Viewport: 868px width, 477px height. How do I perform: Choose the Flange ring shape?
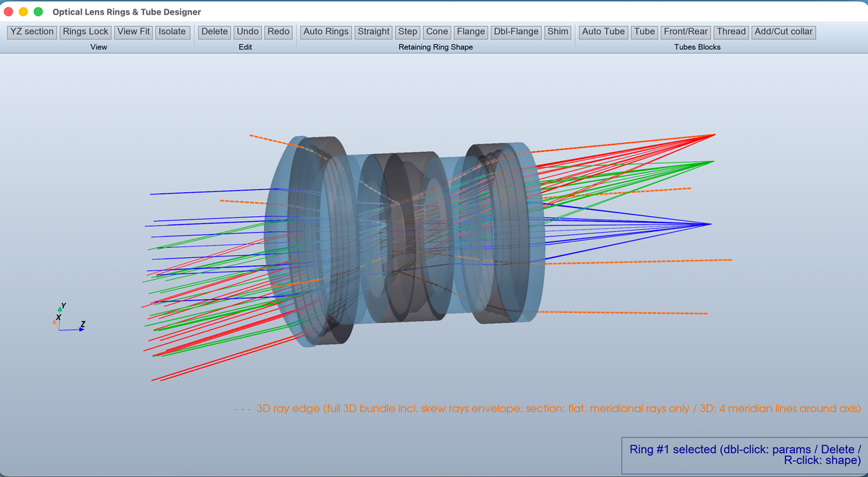471,32
